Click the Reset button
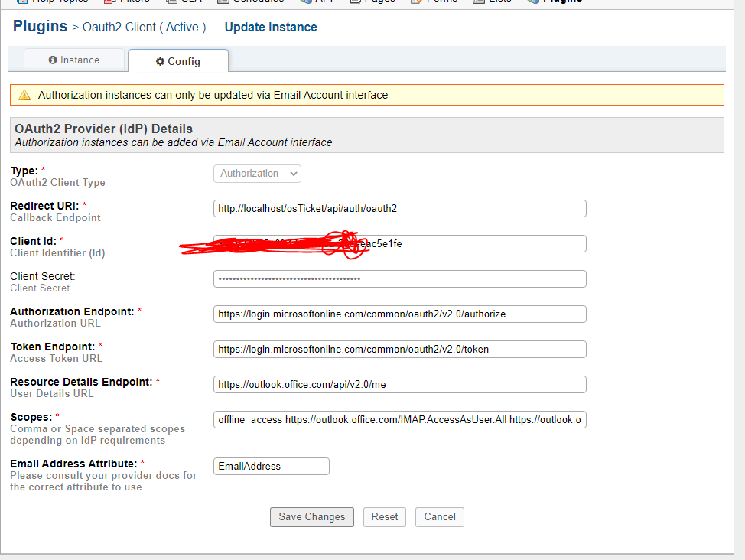Image resolution: width=745 pixels, height=560 pixels. coord(384,517)
